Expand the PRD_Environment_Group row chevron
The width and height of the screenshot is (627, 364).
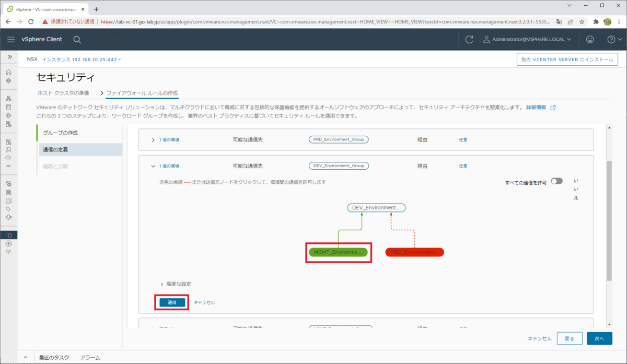coord(153,139)
